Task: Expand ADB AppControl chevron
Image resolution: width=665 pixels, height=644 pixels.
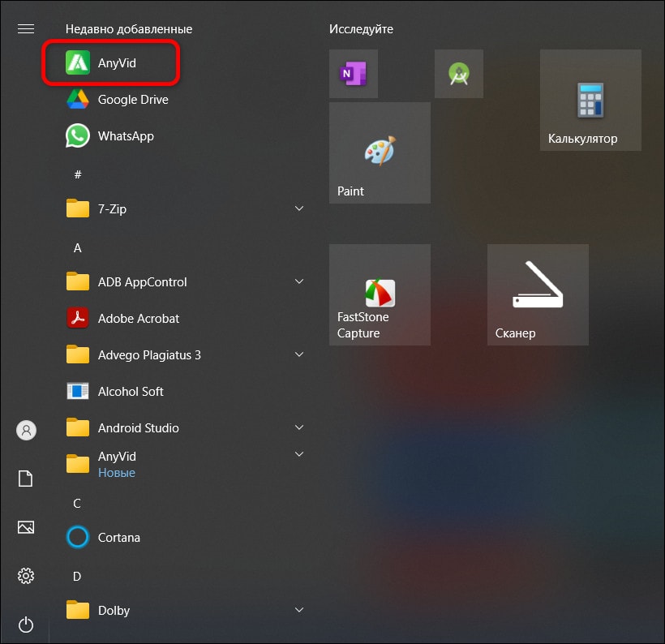Action: click(299, 281)
